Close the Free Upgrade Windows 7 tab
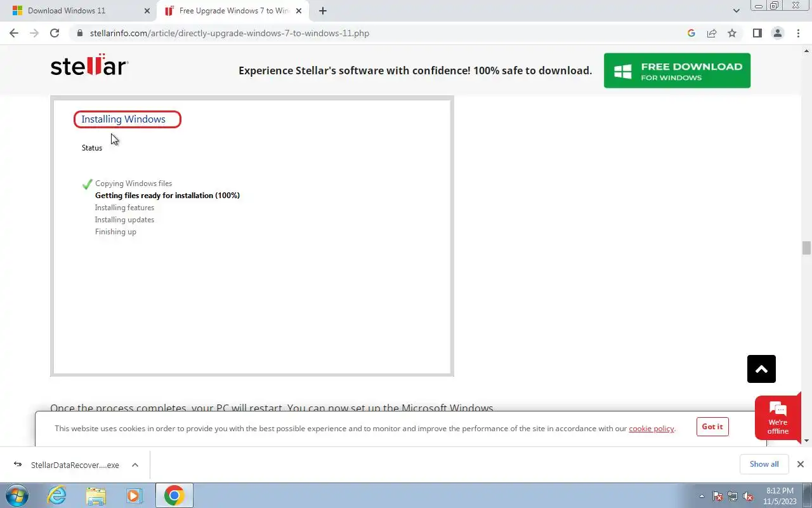This screenshot has height=508, width=812. pyautogui.click(x=299, y=11)
